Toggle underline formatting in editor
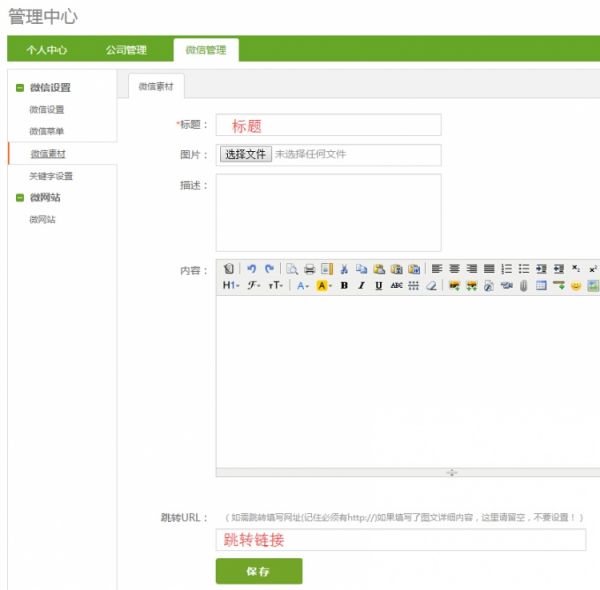This screenshot has height=590, width=600. click(x=379, y=286)
